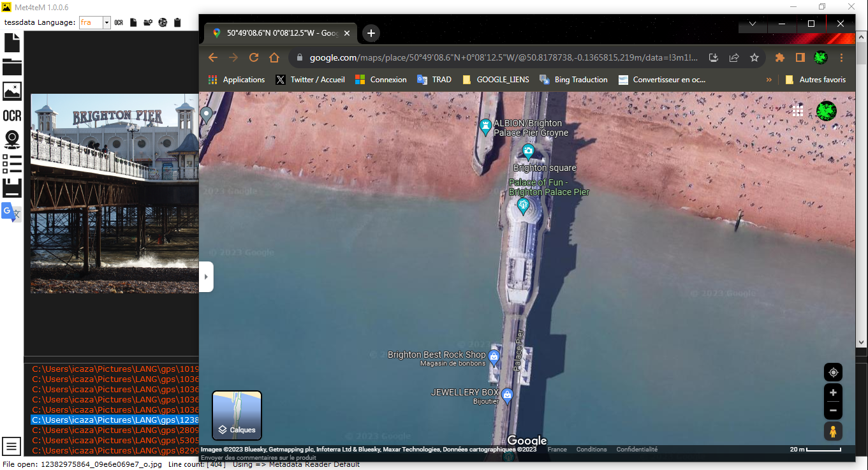Open the Autres favoris bookmarks folder

[x=815, y=80]
